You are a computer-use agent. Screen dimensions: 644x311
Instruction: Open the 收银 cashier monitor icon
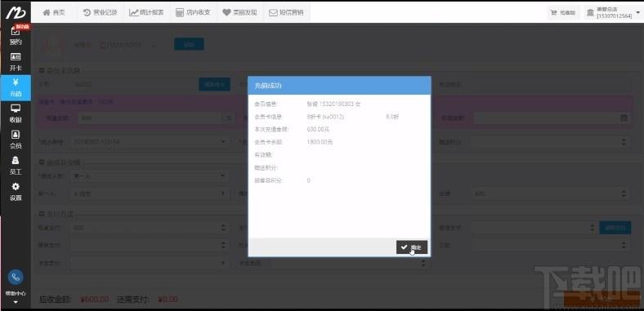(16, 113)
